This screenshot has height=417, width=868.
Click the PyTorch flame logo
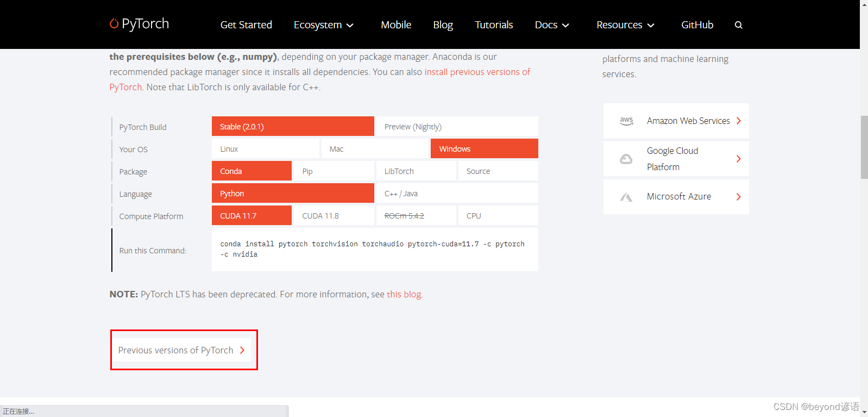114,23
